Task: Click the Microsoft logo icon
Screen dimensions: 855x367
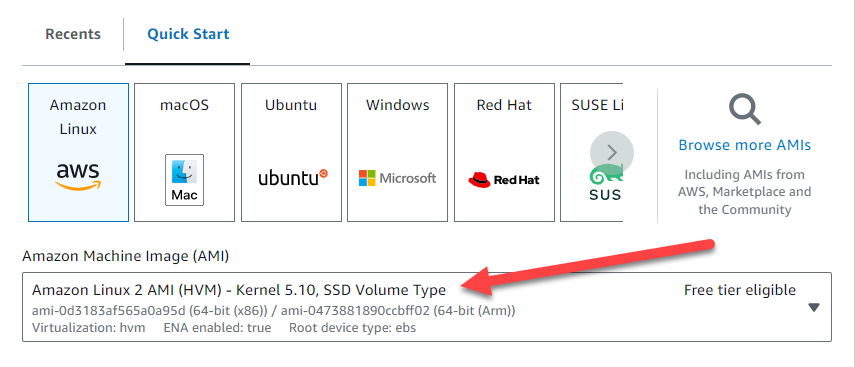Action: tap(398, 178)
